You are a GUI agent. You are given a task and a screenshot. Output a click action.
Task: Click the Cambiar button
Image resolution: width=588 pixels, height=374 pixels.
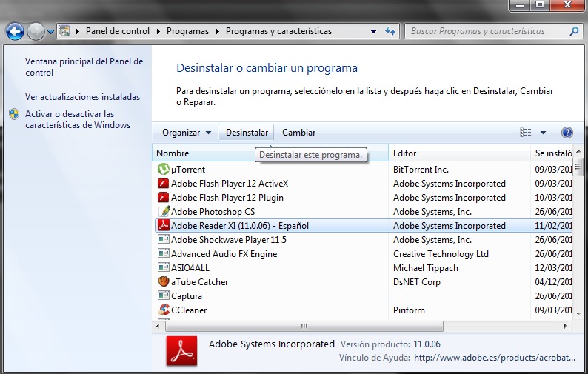299,133
